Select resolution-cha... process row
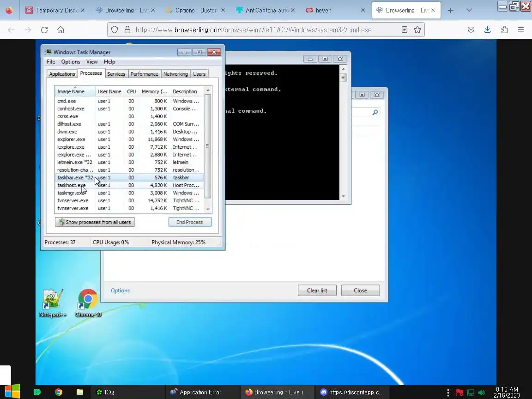 point(129,170)
